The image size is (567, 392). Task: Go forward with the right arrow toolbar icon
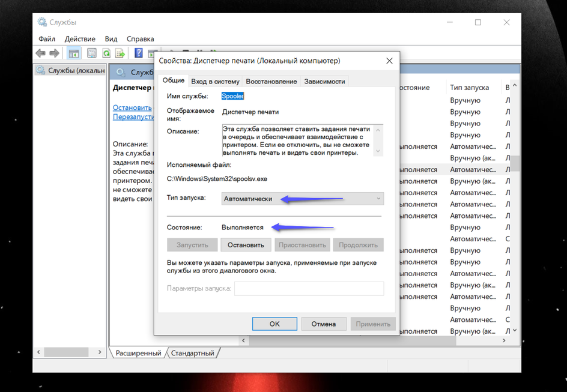(x=54, y=53)
